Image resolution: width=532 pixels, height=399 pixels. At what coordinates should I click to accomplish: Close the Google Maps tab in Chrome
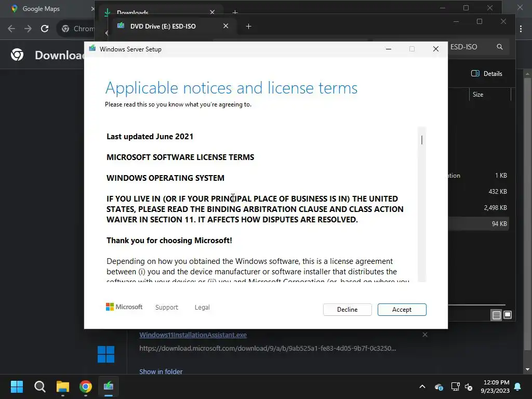[x=92, y=9]
